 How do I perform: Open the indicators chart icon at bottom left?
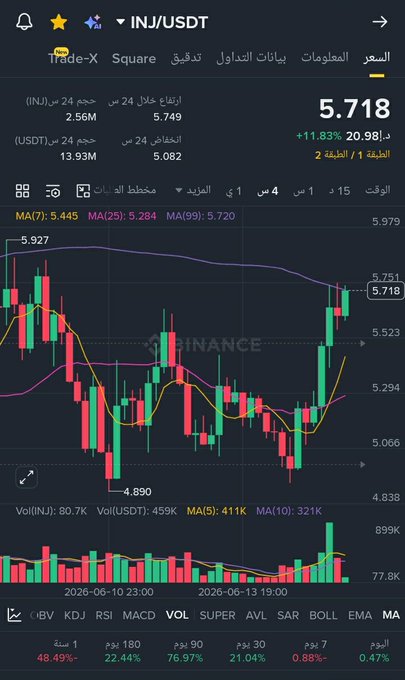point(14,615)
